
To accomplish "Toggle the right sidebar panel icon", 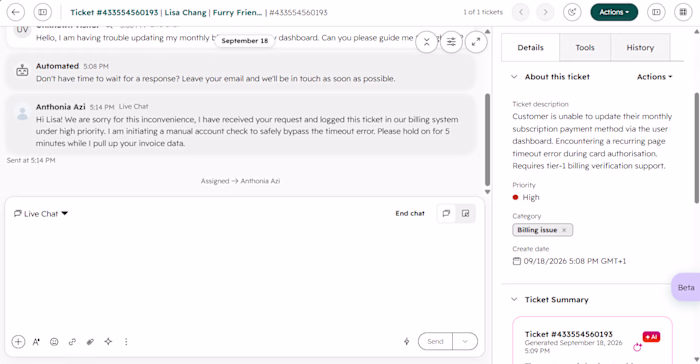I will point(656,12).
